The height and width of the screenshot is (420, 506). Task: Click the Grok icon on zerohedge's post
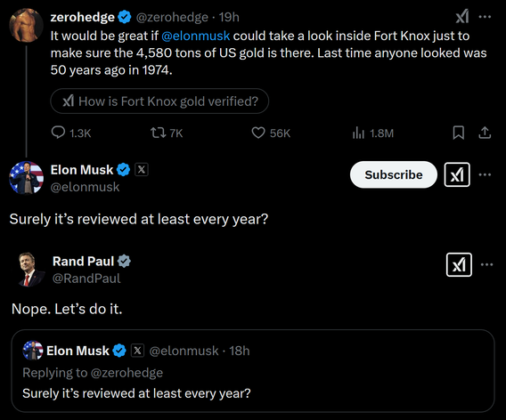pos(462,16)
